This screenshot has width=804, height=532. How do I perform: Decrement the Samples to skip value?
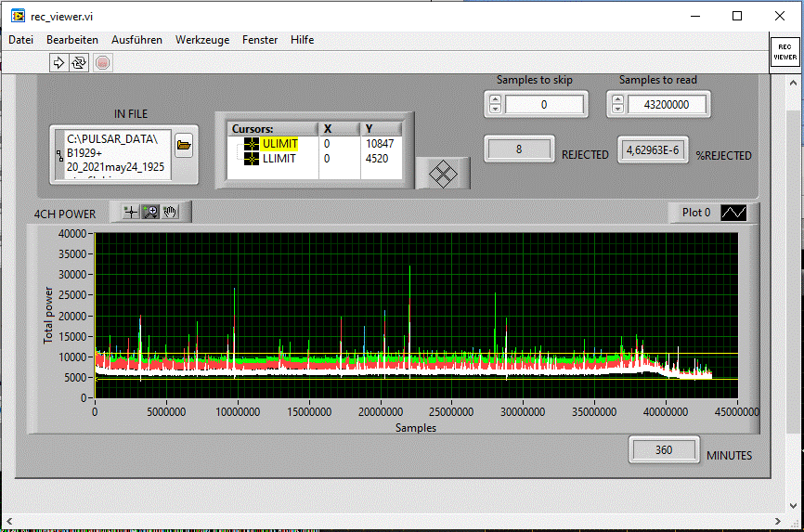[496, 109]
